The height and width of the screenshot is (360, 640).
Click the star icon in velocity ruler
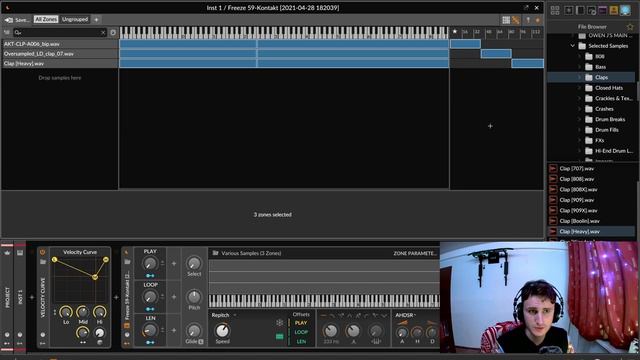455,32
